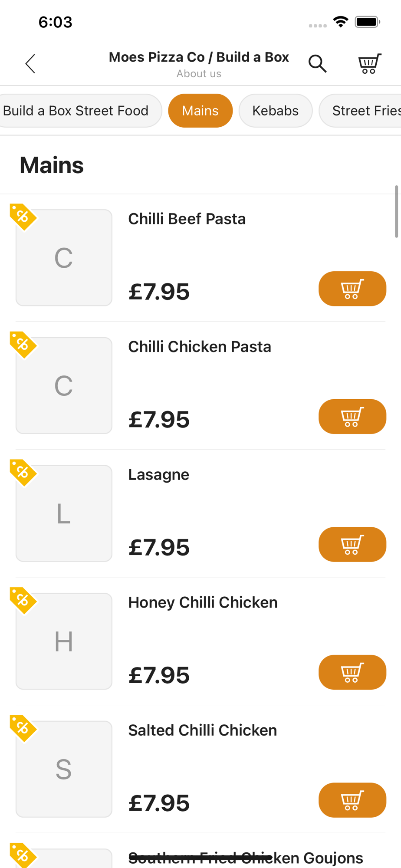Select the Mains category tab
Viewport: 401px width, 868px height.
tap(200, 111)
